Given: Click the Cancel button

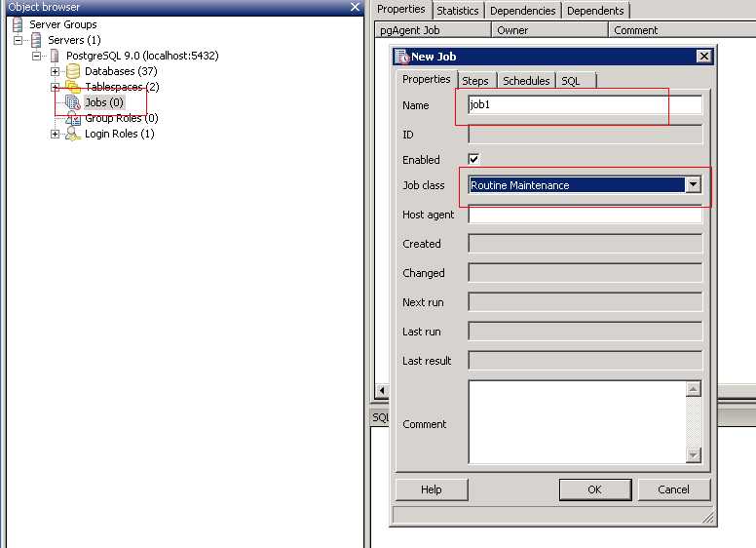Looking at the screenshot, I should 673,489.
